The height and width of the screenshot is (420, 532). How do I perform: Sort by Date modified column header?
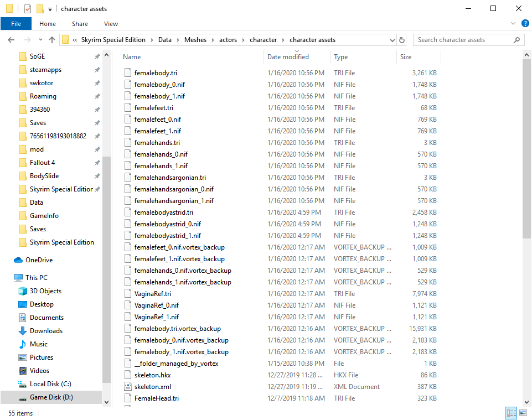288,57
